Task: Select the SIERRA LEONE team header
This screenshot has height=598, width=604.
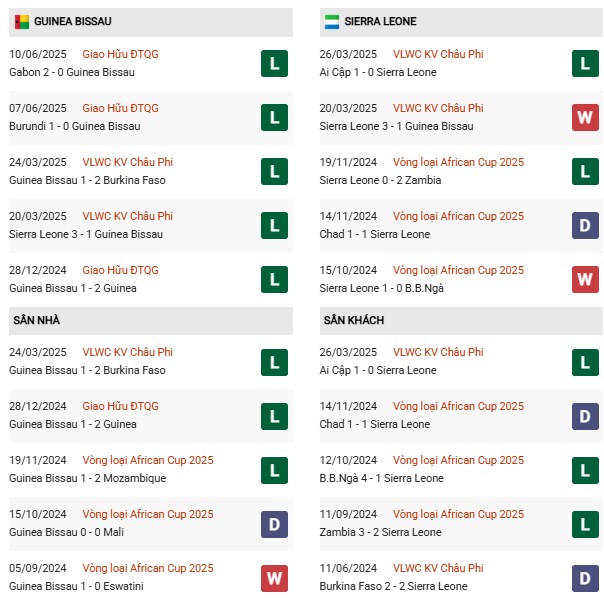Action: [379, 21]
